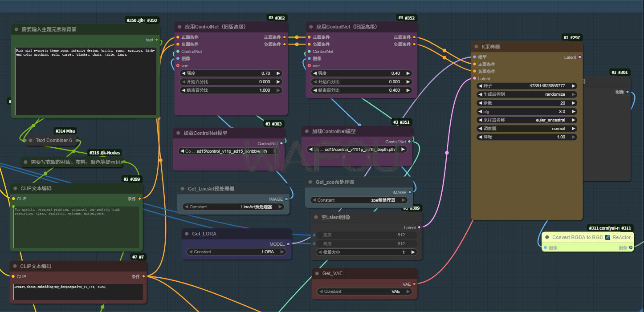Select the Get_LORA node by its title
The height and width of the screenshot is (312, 644).
(204, 234)
